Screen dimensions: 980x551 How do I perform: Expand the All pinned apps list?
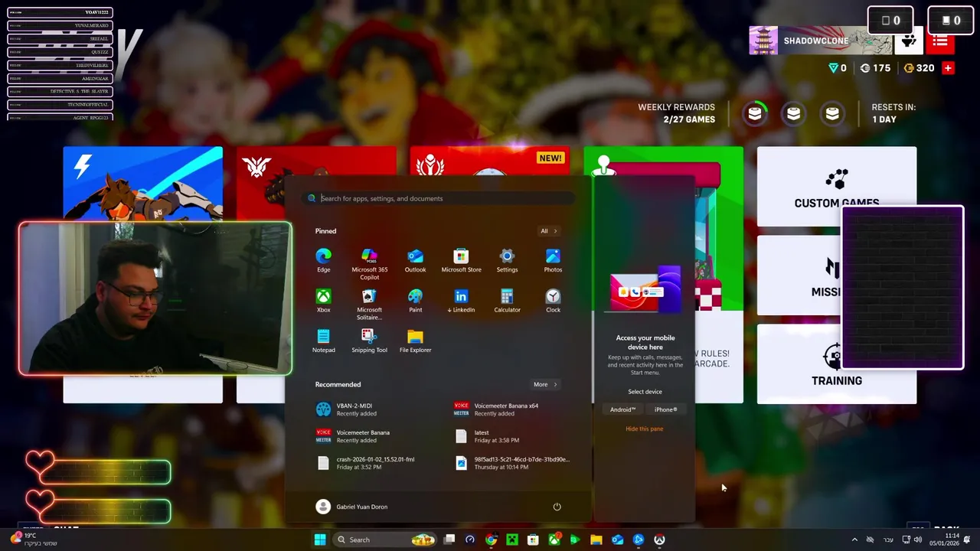click(x=548, y=231)
